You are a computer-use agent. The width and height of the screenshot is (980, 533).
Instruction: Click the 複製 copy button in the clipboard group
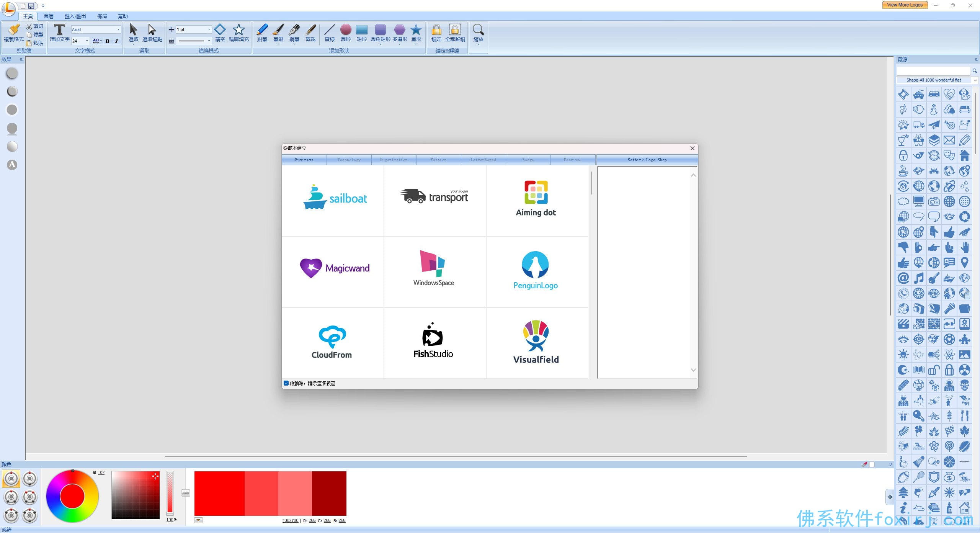34,35
